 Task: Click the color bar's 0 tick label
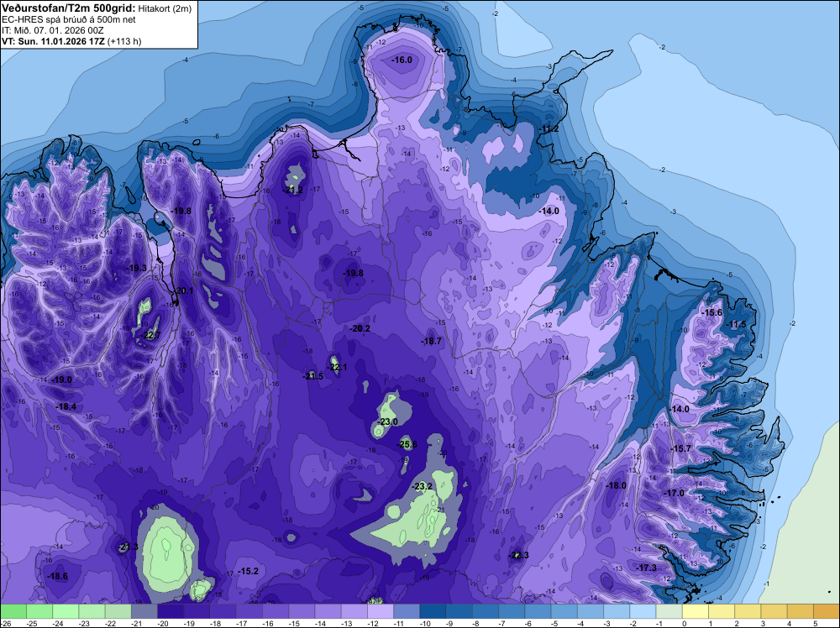684,624
